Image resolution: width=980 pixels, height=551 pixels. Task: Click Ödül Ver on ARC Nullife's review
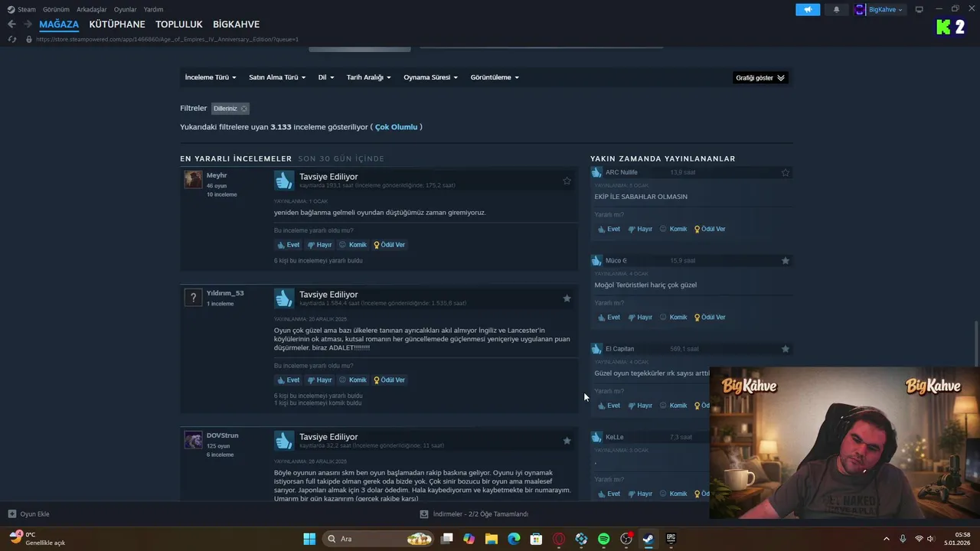(x=710, y=229)
